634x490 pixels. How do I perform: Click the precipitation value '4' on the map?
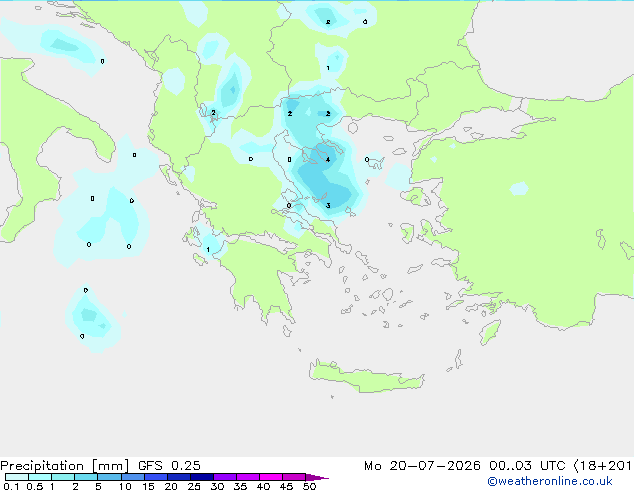pyautogui.click(x=328, y=160)
